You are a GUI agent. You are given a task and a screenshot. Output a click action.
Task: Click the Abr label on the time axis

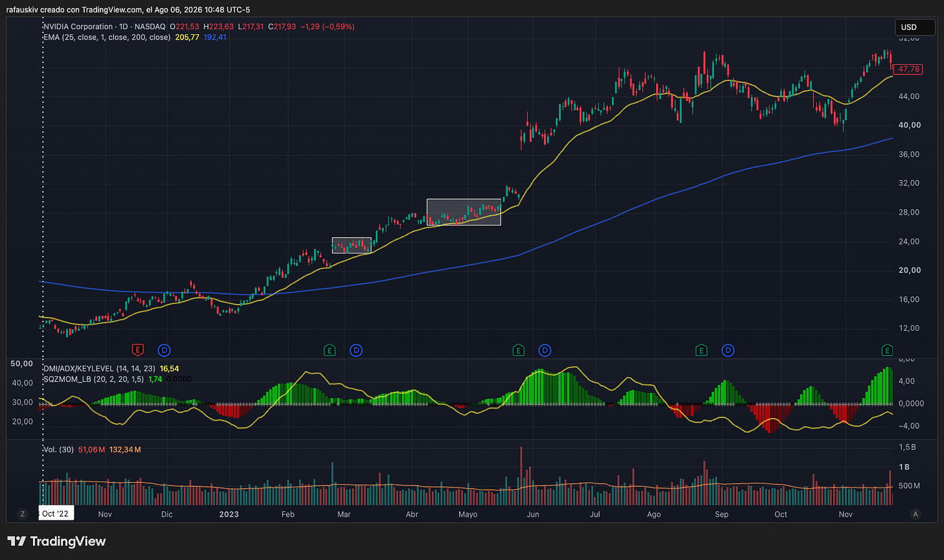click(x=411, y=514)
